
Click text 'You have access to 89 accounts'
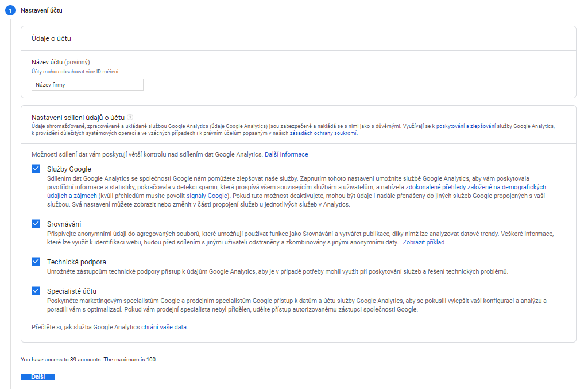[x=61, y=359]
